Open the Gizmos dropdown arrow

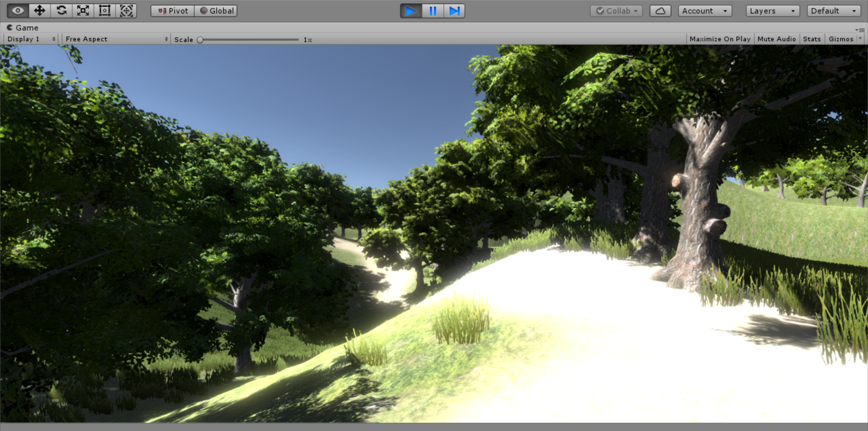pos(860,39)
